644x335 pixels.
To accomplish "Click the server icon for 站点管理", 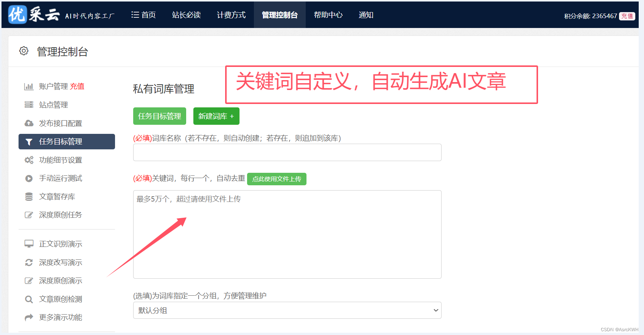I will point(29,105).
